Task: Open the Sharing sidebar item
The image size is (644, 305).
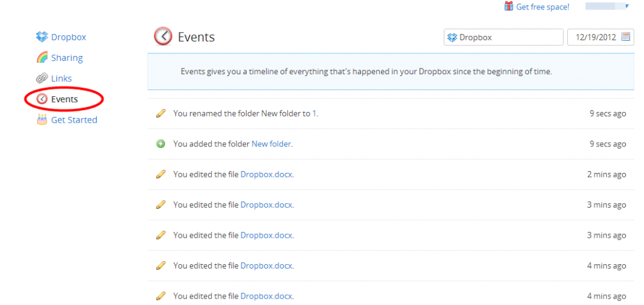Action: pyautogui.click(x=67, y=58)
